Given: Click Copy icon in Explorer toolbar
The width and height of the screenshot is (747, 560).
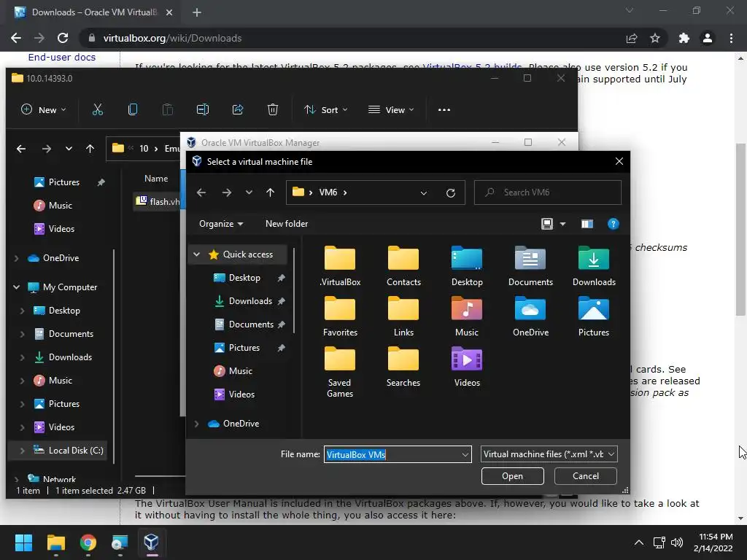Looking at the screenshot, I should 133,110.
